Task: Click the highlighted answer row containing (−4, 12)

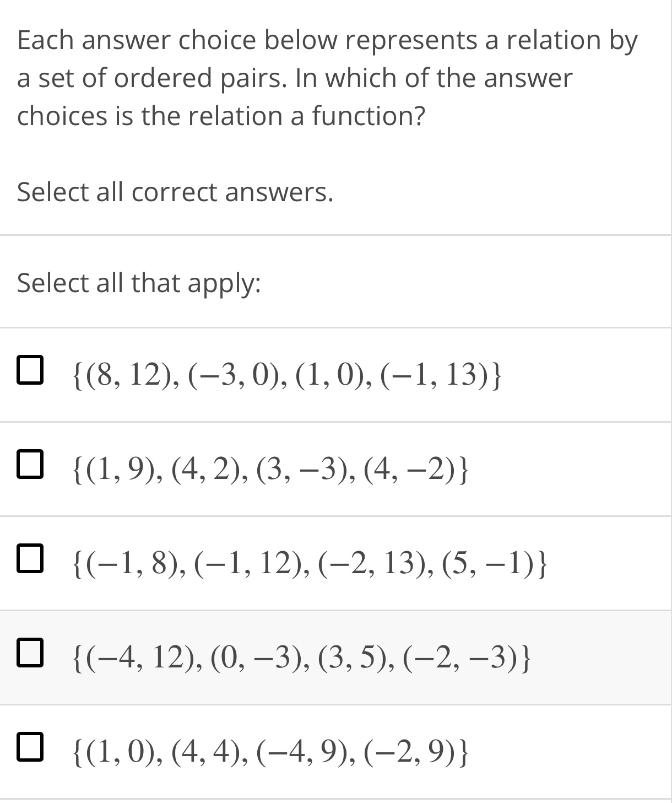Action: coord(300,657)
